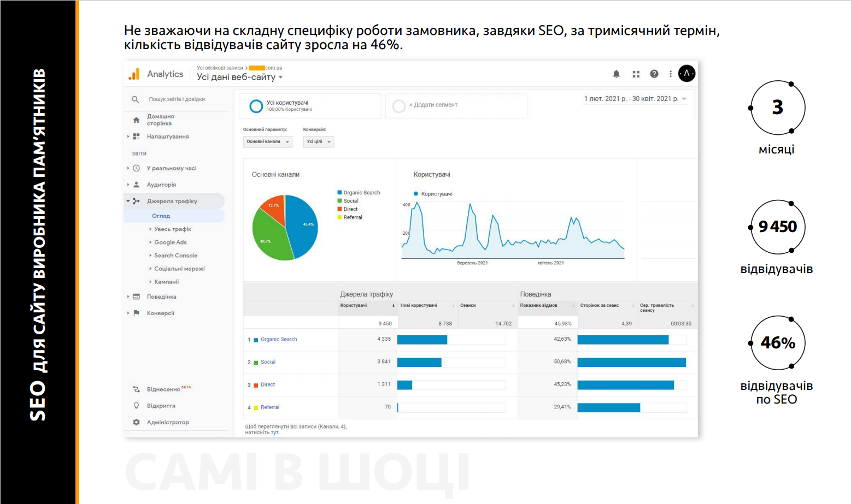The image size is (851, 504).
Task: Click the person icon beside Аудиторія
Action: coord(136,185)
